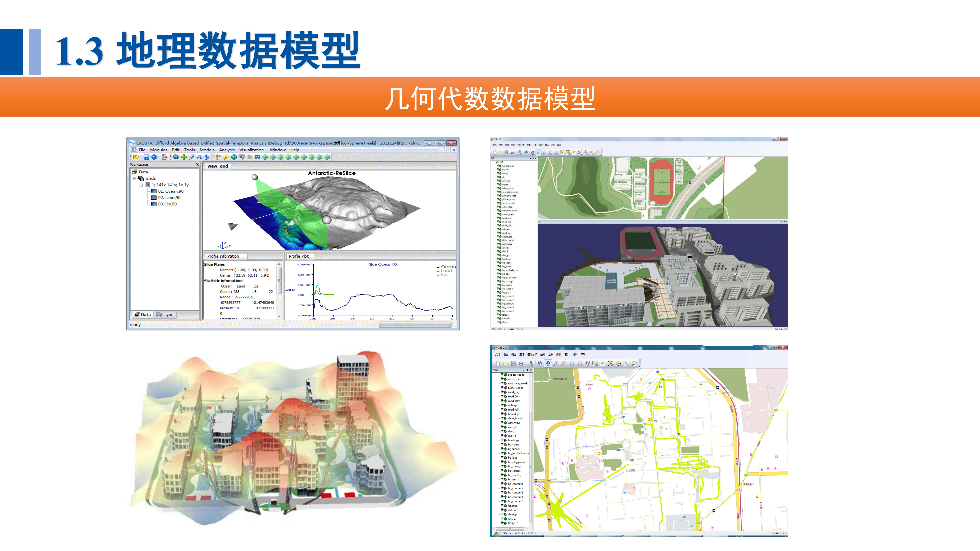
Task: Toggle visibility of the railways layer
Action: click(x=502, y=405)
